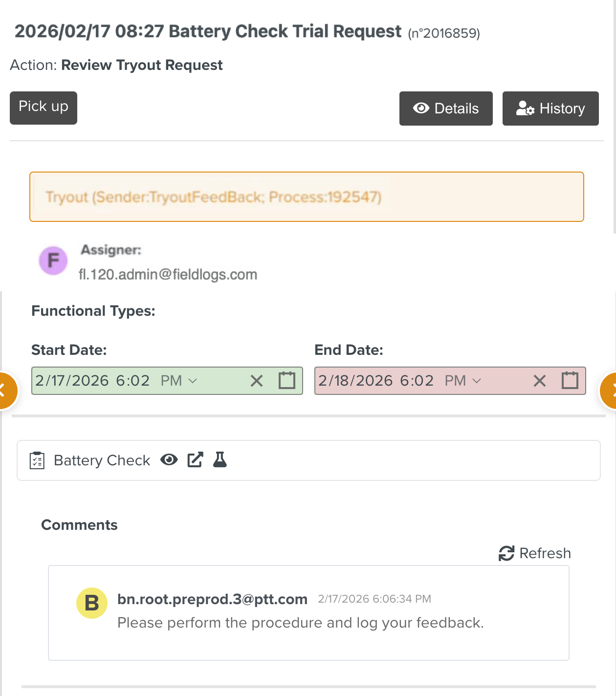Open the History panel
The width and height of the screenshot is (616, 696).
click(x=550, y=109)
